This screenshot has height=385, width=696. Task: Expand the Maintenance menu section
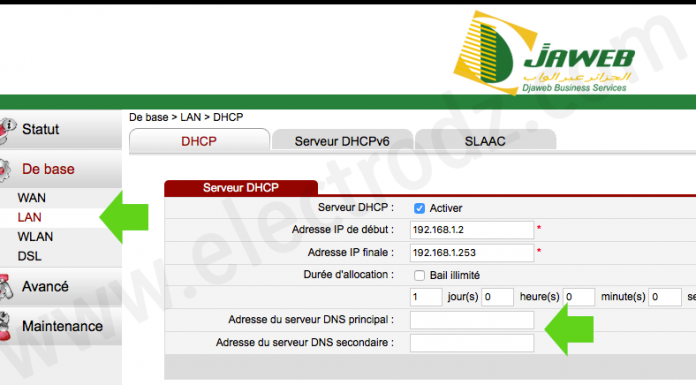61,326
